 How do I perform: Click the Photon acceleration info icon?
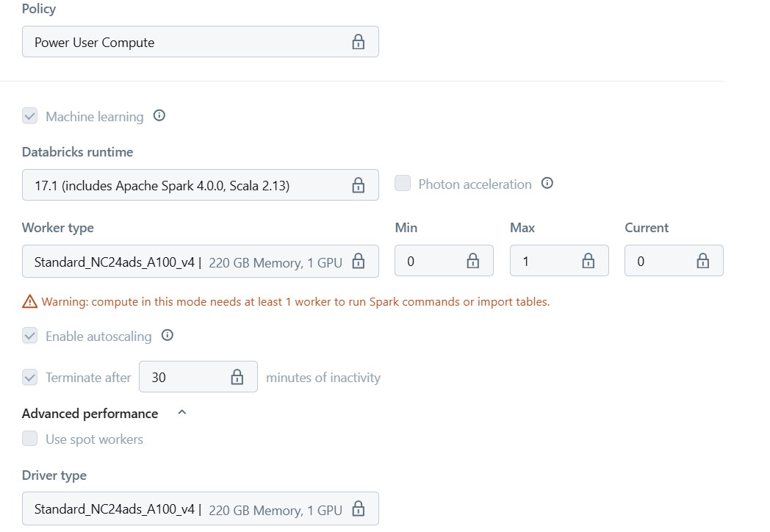(547, 184)
